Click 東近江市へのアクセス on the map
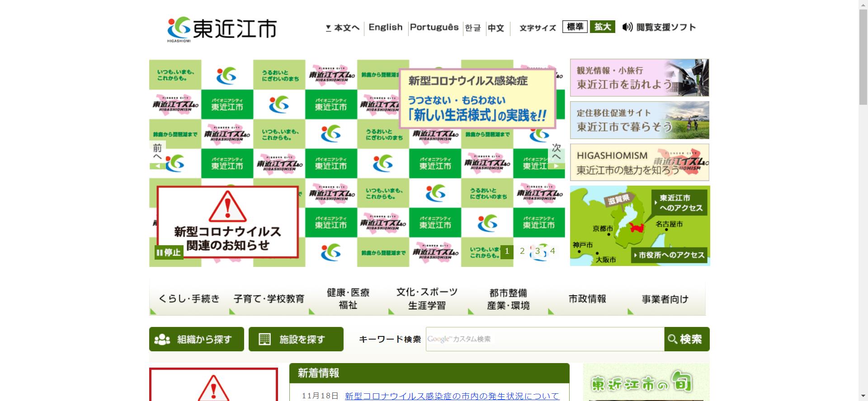The image size is (868, 401). click(679, 203)
